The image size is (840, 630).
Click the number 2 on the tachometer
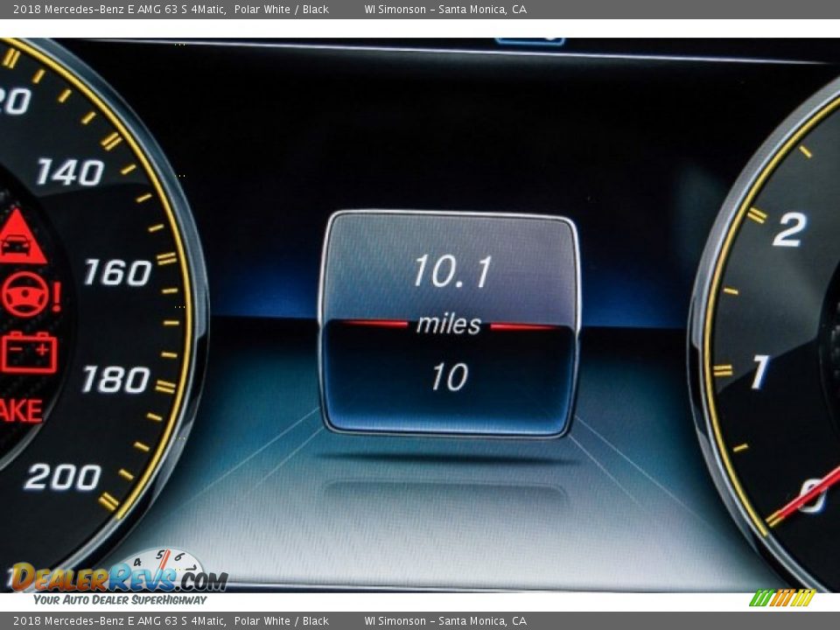(788, 229)
